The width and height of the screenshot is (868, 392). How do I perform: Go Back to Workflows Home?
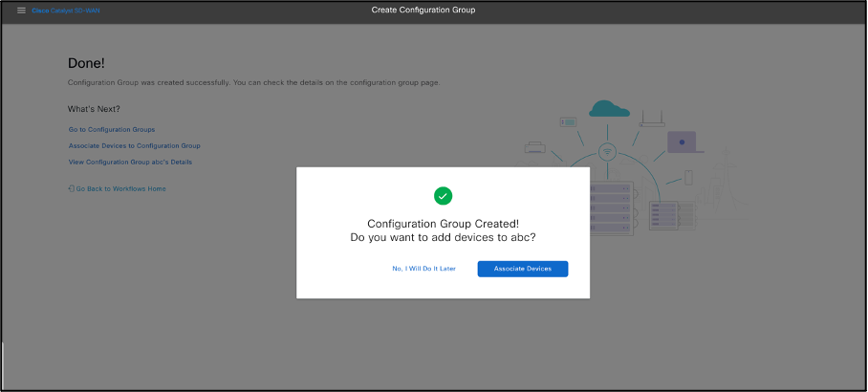(120, 188)
